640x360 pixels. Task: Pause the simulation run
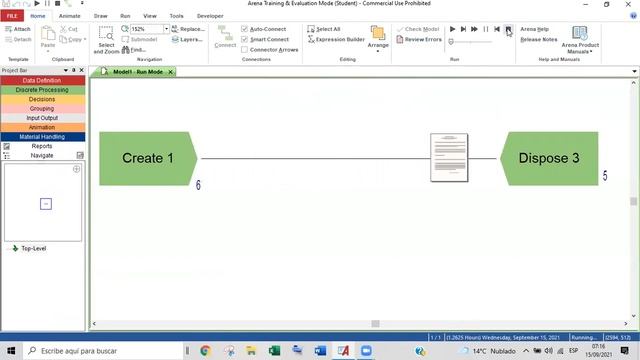coord(486,29)
